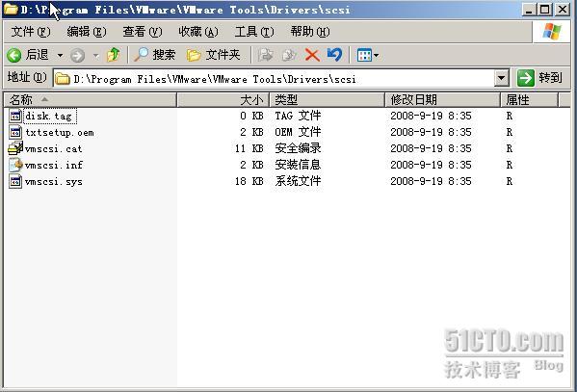Open the Forward history dropdown arrow

[x=96, y=56]
